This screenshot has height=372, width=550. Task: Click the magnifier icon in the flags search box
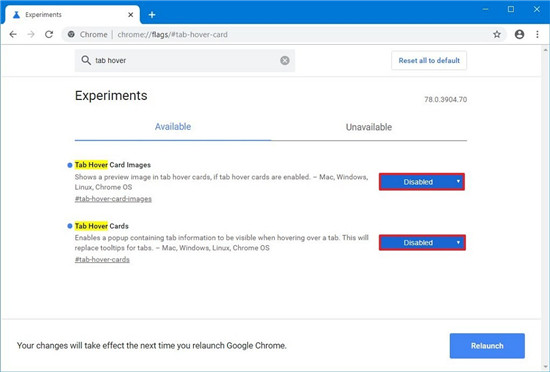86,60
